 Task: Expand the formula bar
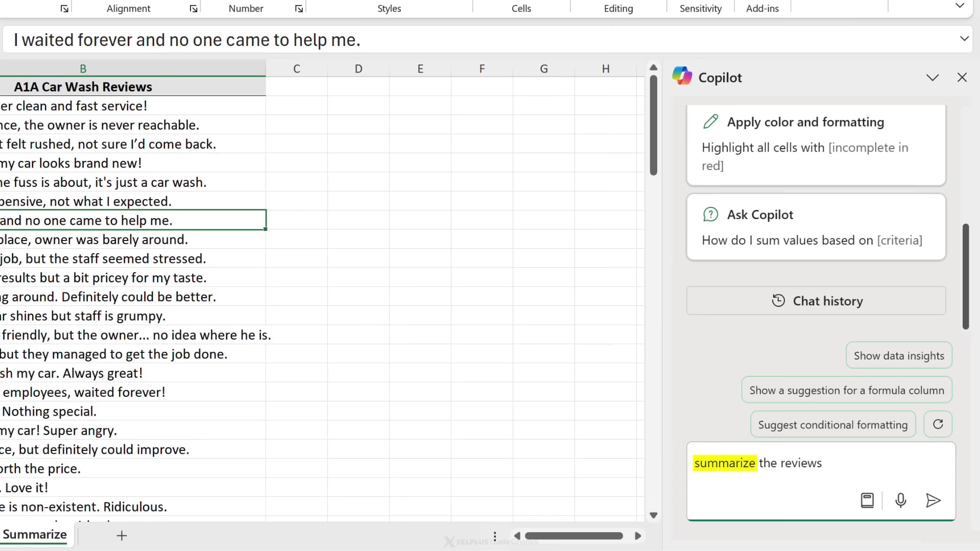964,39
